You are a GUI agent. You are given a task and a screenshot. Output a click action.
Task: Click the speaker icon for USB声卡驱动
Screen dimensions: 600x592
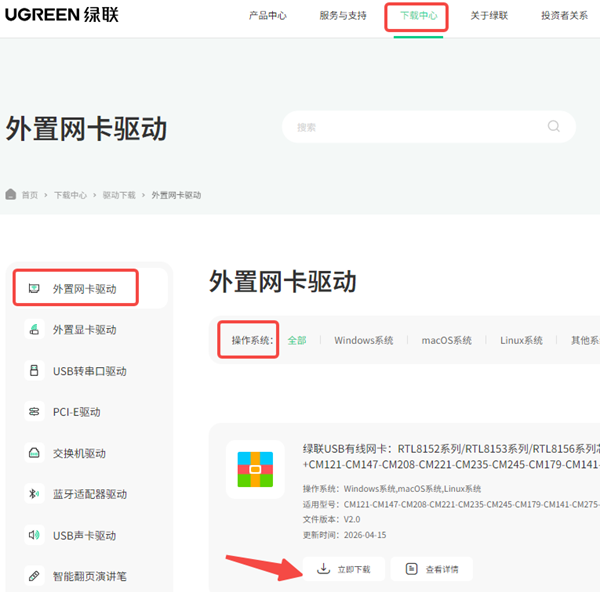pos(34,535)
